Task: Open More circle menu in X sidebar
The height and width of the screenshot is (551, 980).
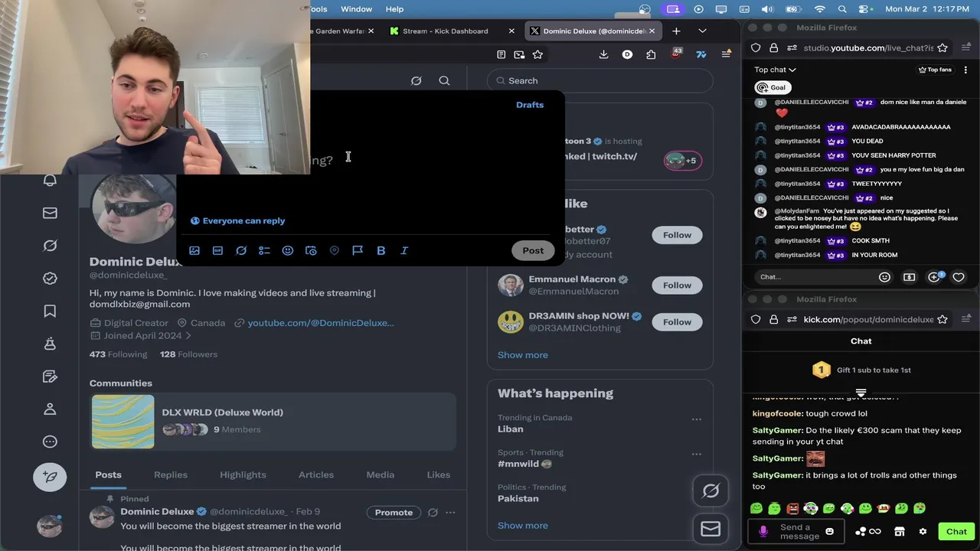Action: (x=50, y=442)
